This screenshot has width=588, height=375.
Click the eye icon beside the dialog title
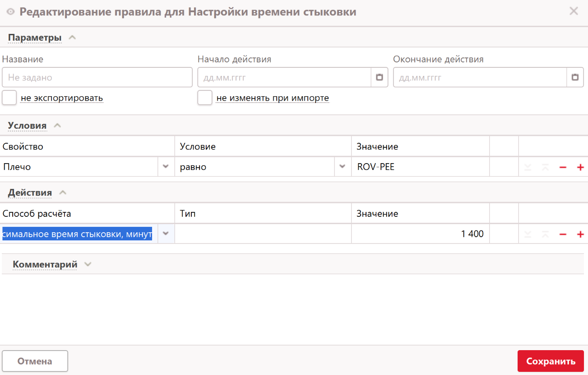[11, 12]
